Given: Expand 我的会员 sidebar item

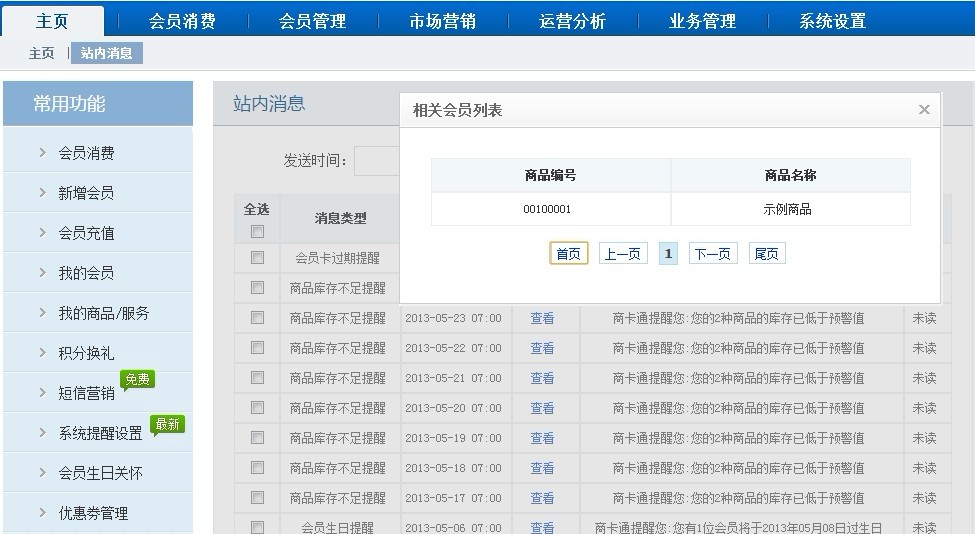Looking at the screenshot, I should 85,273.
